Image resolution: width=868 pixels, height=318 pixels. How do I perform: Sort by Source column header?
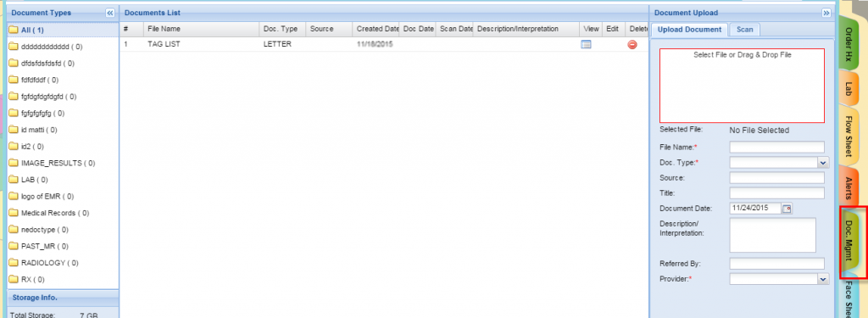[329, 29]
